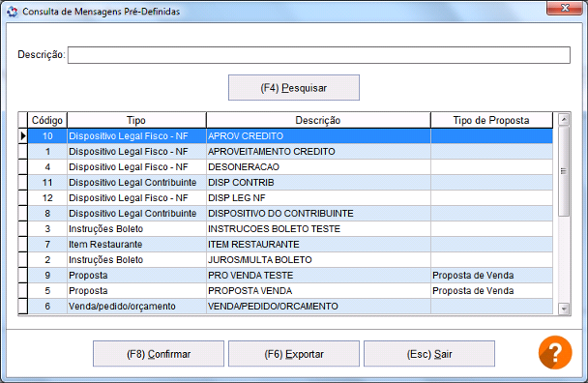The height and width of the screenshot is (383, 588).
Task: Select the APROV CREDITO row
Action: (x=290, y=135)
